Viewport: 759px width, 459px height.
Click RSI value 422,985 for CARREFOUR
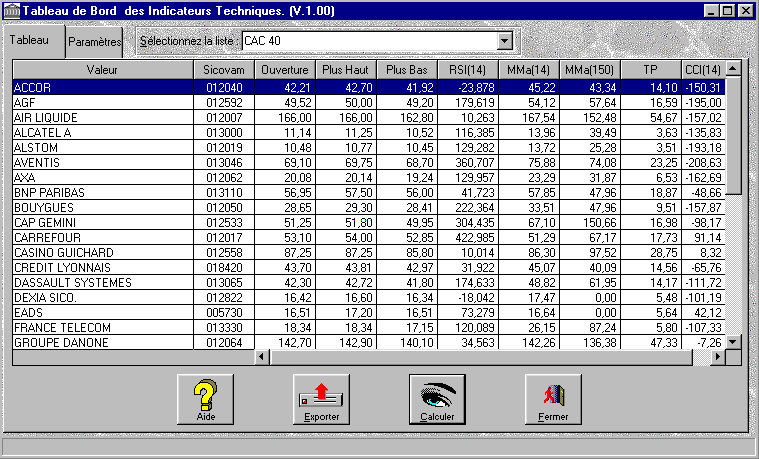click(475, 238)
